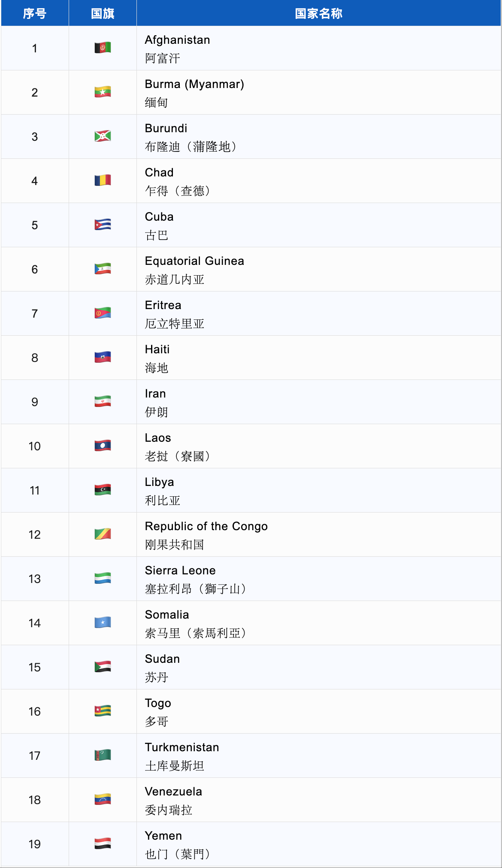Click the Cuba flag icon

(x=103, y=225)
